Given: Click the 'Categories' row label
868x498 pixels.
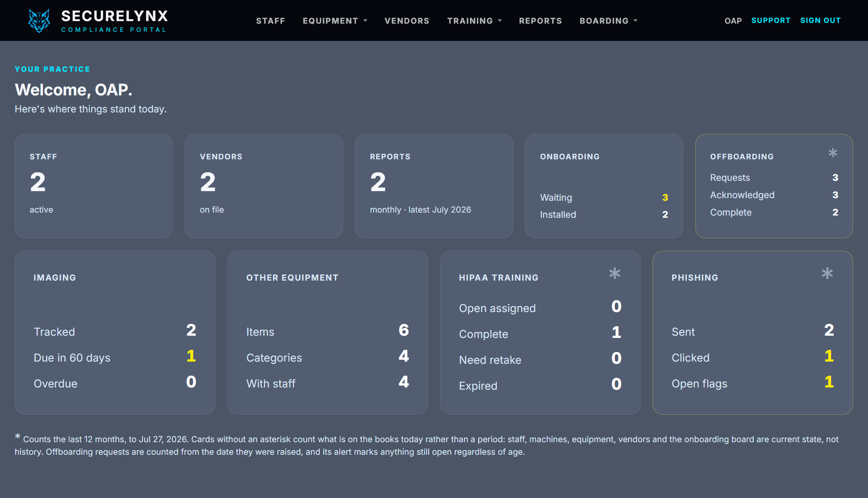Looking at the screenshot, I should point(274,358).
